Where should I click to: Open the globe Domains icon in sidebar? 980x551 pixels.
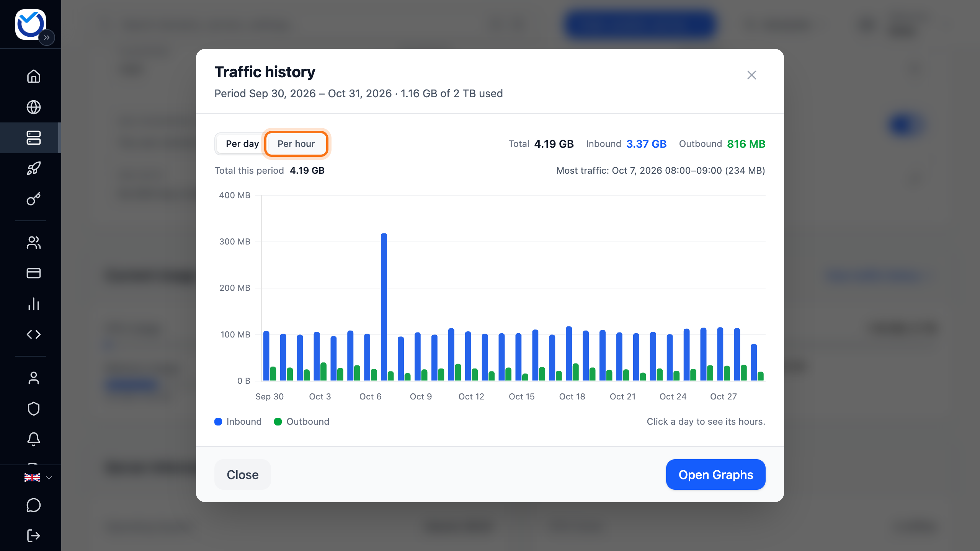[34, 107]
